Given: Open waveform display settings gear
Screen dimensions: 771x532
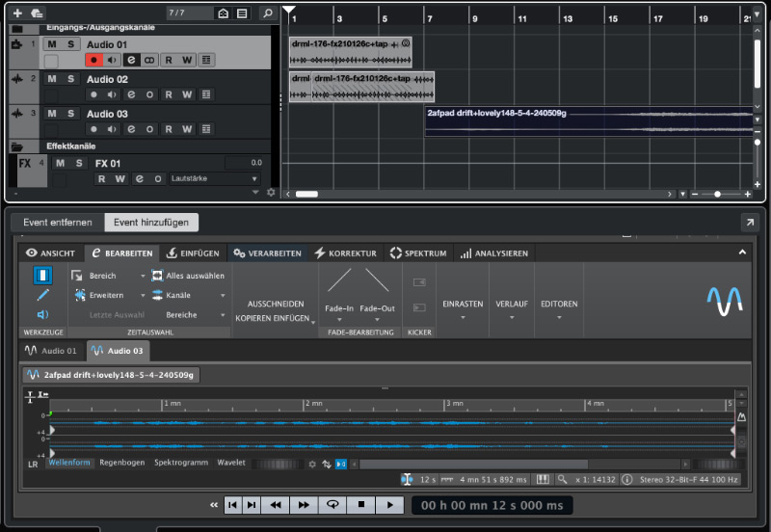Looking at the screenshot, I should point(312,464).
